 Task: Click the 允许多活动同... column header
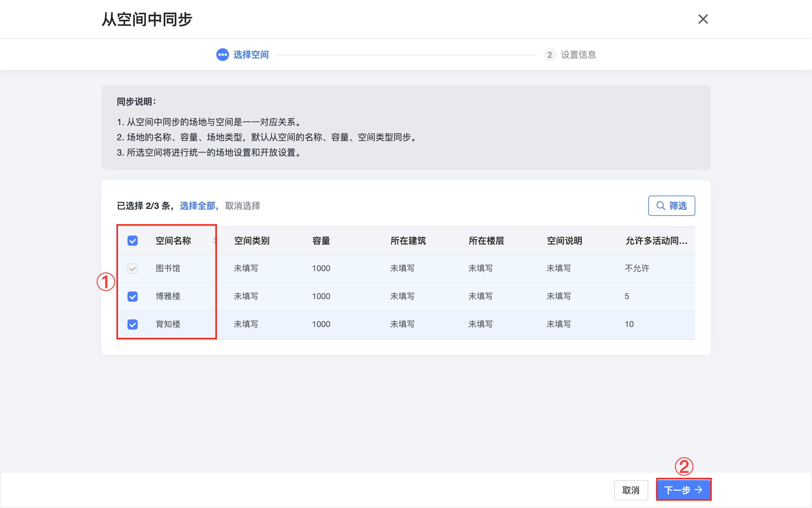[656, 241]
